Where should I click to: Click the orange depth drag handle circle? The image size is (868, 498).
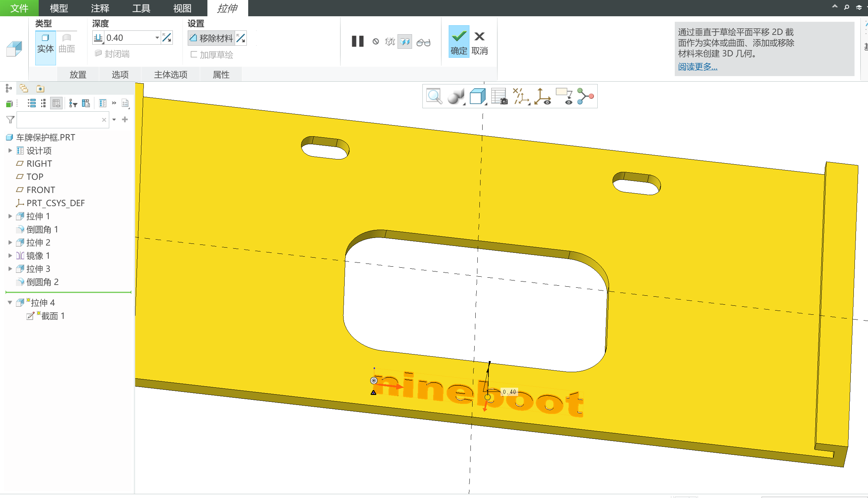[x=488, y=397]
